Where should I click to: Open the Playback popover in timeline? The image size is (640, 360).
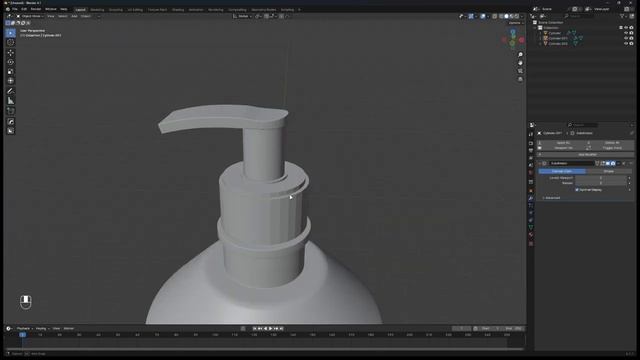click(x=24, y=329)
